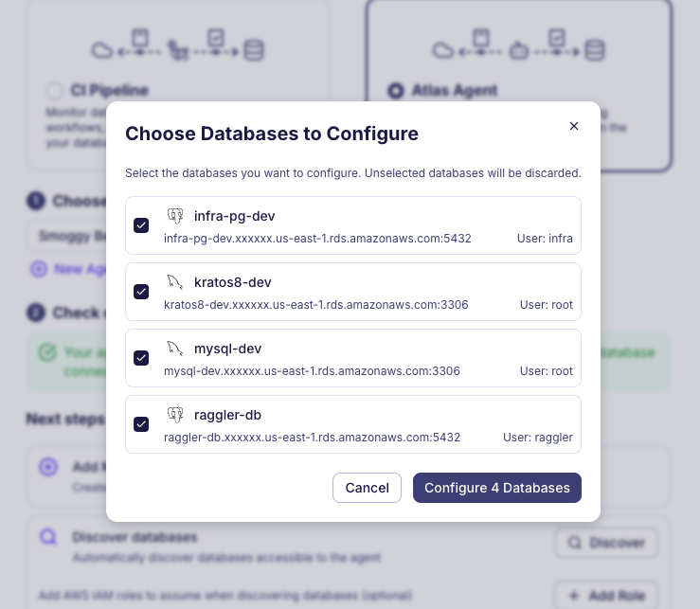Uncheck the infra-pg-dev database checkbox
The image size is (700, 609).
(141, 225)
